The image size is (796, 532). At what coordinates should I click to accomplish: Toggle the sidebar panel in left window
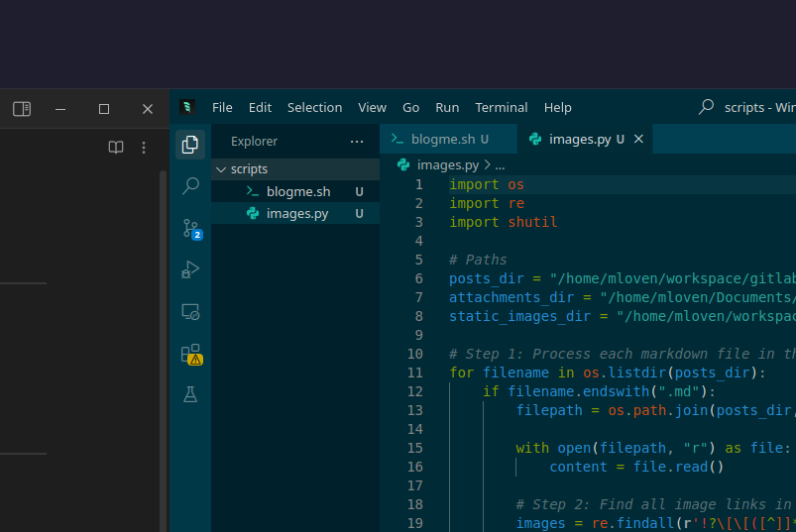[x=22, y=109]
